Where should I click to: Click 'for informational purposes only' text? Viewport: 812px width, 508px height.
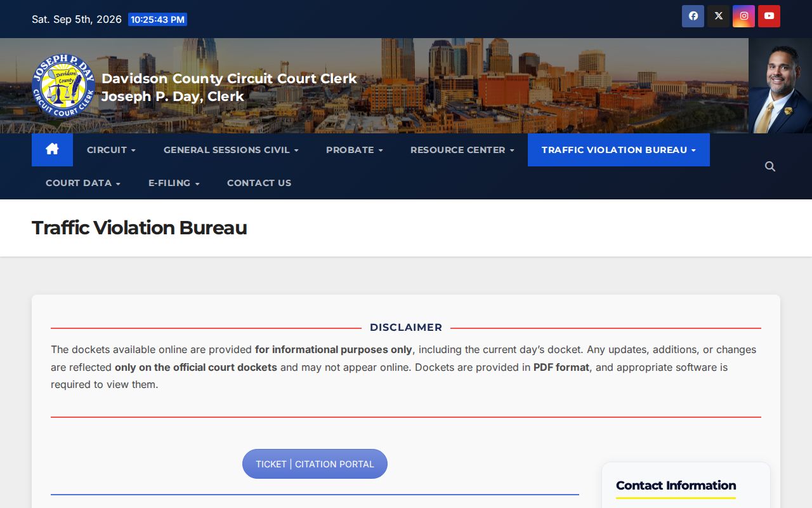334,349
